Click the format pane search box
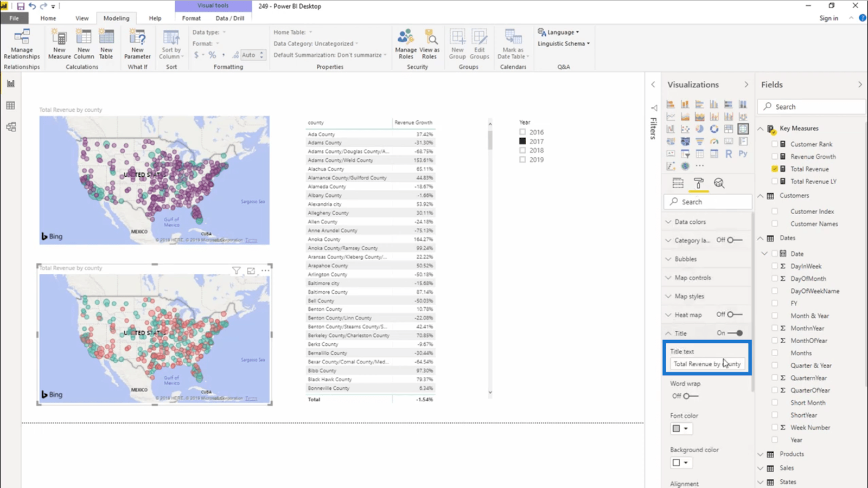The height and width of the screenshot is (488, 868). (708, 202)
